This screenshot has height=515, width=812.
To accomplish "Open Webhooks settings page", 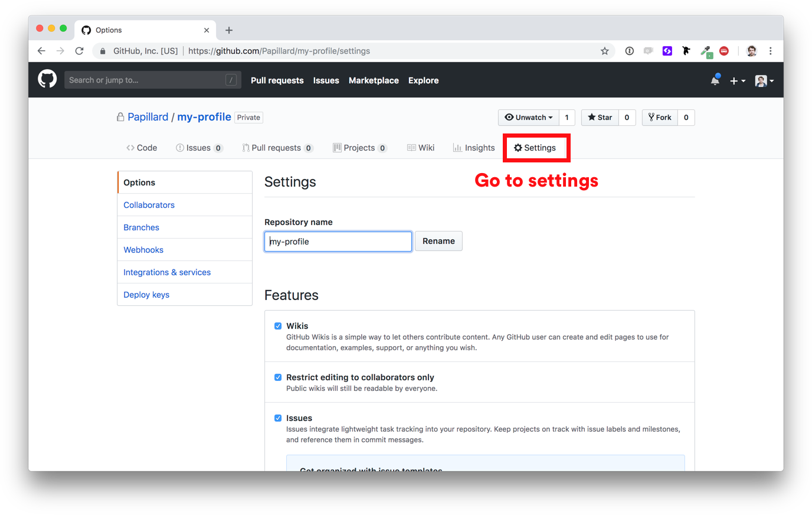I will point(185,250).
